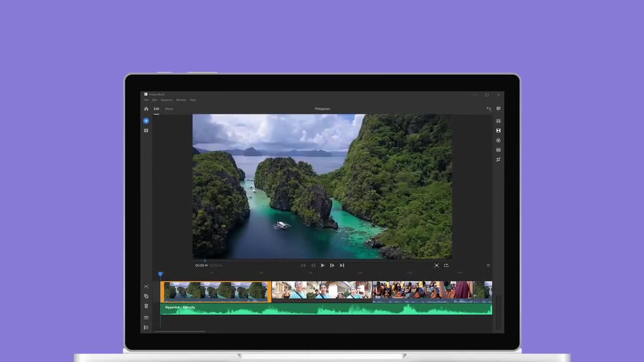The width and height of the screenshot is (644, 362).
Task: Open the Project panel below the plus button
Action: click(x=146, y=131)
